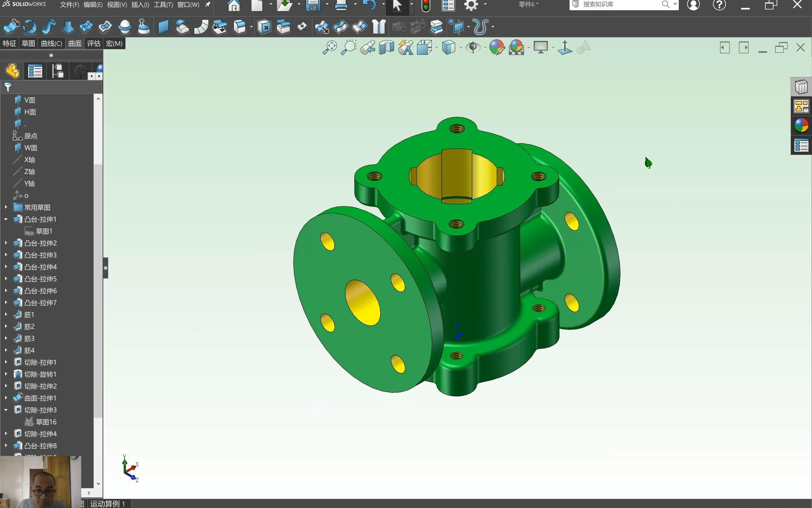Open ConfigurationManager tab icon
This screenshot has height=508, width=812.
click(57, 71)
